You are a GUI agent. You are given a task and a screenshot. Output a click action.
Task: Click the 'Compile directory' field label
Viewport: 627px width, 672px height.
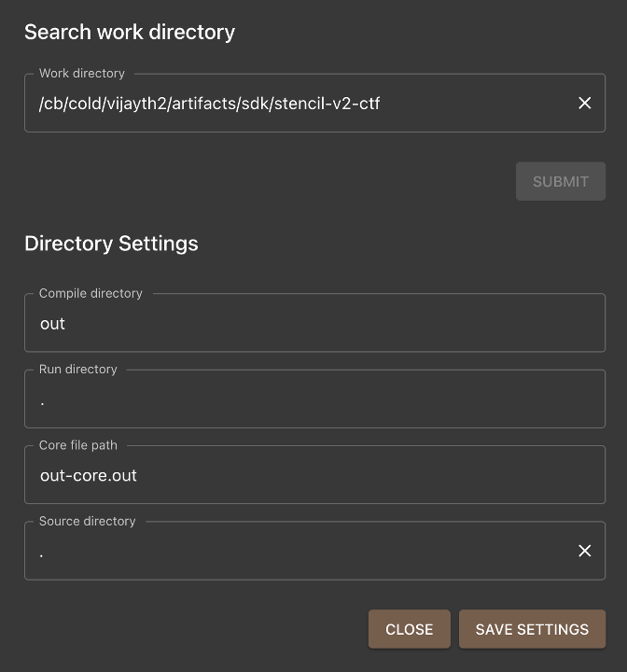pyautogui.click(x=91, y=293)
